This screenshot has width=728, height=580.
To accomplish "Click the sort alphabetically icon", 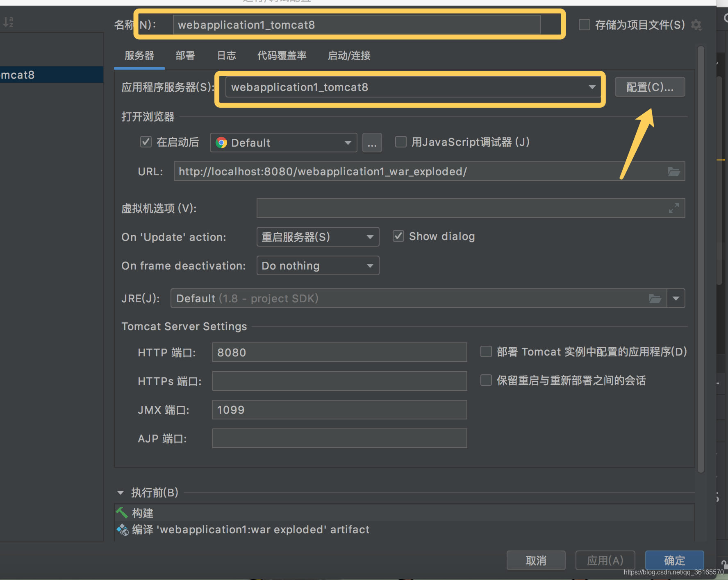I will pos(8,22).
